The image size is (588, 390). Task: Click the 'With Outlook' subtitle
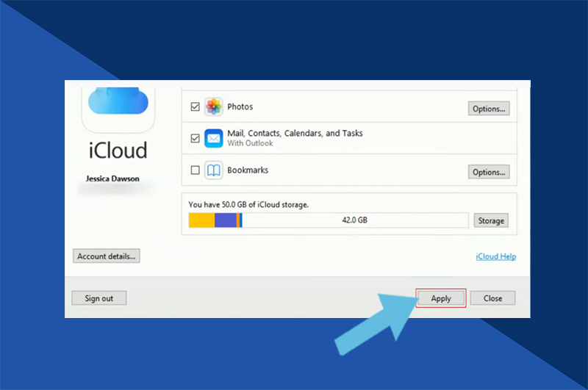[250, 143]
